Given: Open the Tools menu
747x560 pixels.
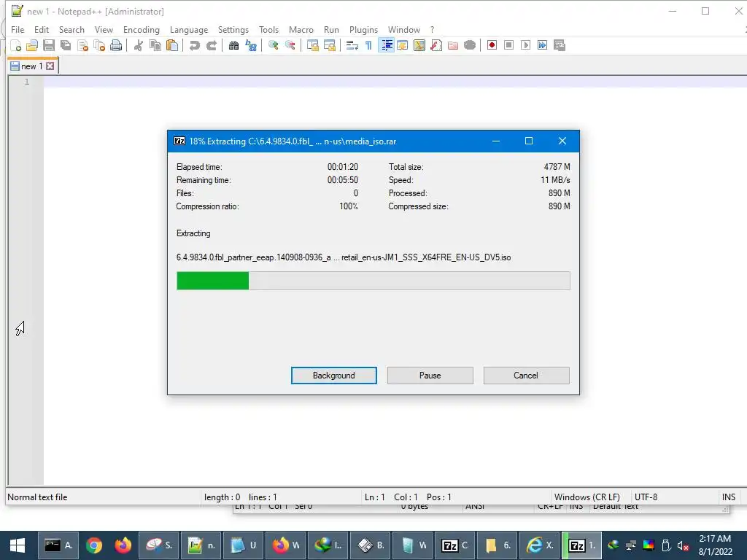Looking at the screenshot, I should click(x=268, y=29).
